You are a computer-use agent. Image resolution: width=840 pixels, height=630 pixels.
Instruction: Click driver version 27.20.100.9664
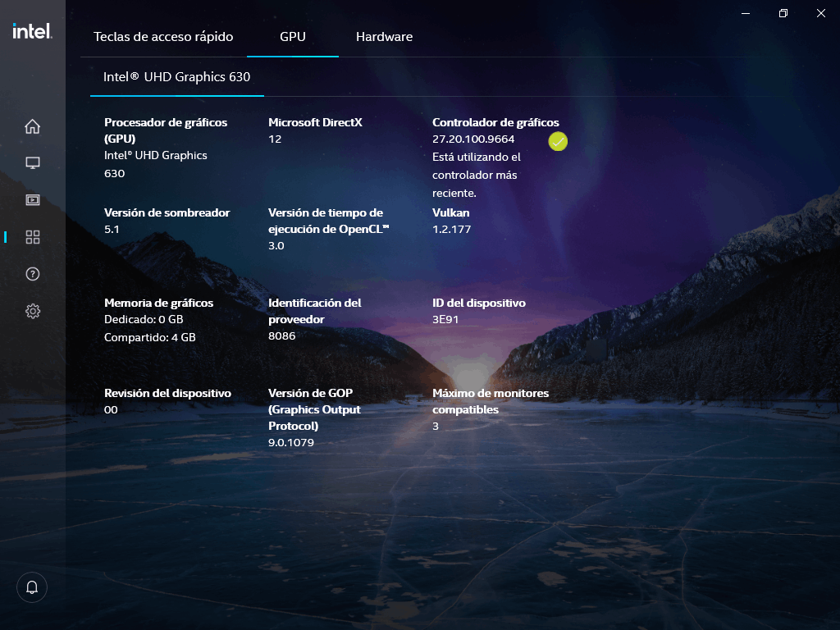[473, 139]
